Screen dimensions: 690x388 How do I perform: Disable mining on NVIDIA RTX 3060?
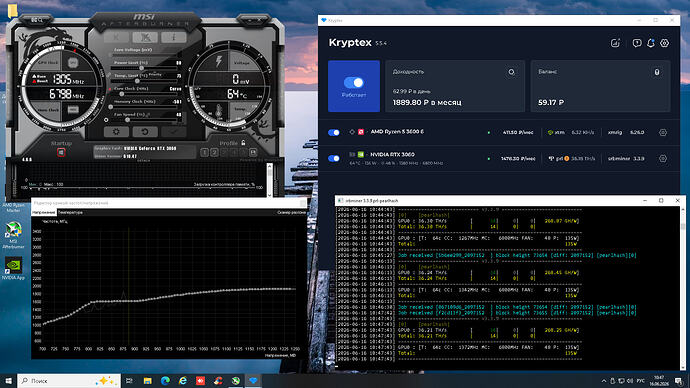pos(334,158)
